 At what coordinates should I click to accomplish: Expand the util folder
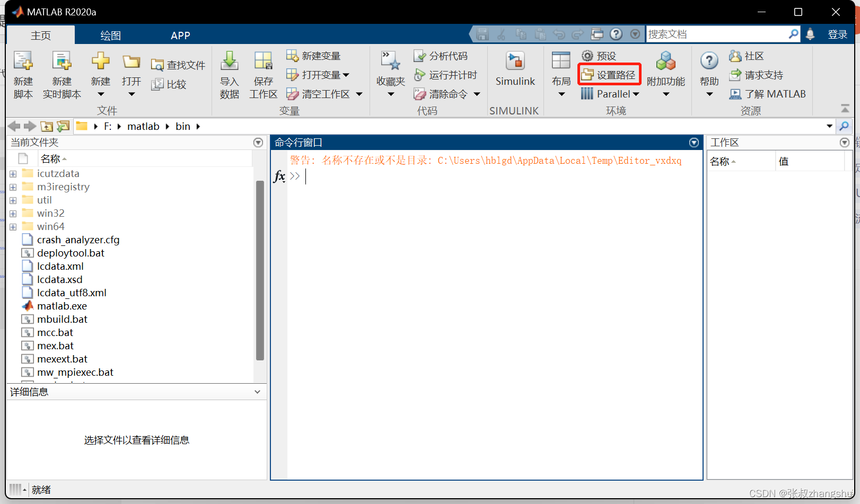[13, 200]
